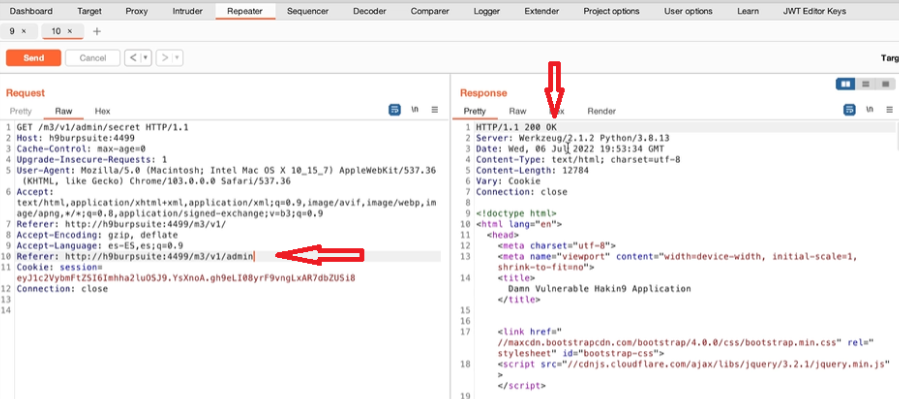Click the Damn Vulnerable Hakin9 Application title text
Image resolution: width=899 pixels, height=399 pixels.
tap(599, 289)
